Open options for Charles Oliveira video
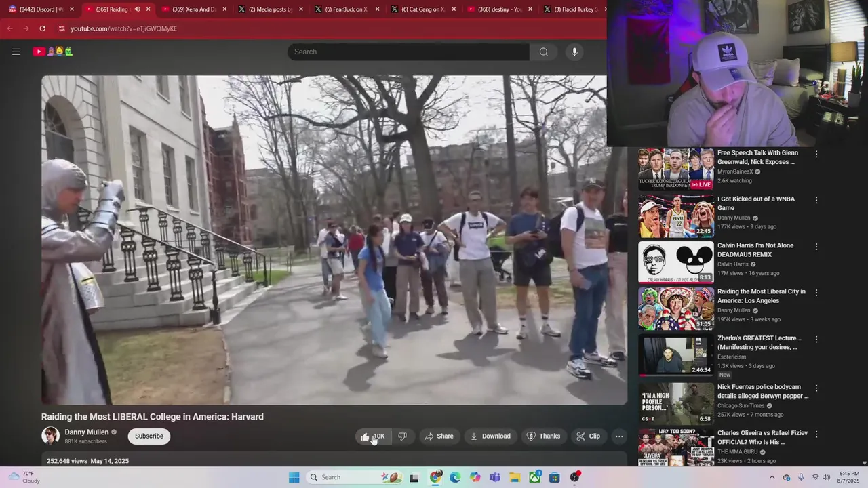This screenshot has width=868, height=488. click(816, 434)
